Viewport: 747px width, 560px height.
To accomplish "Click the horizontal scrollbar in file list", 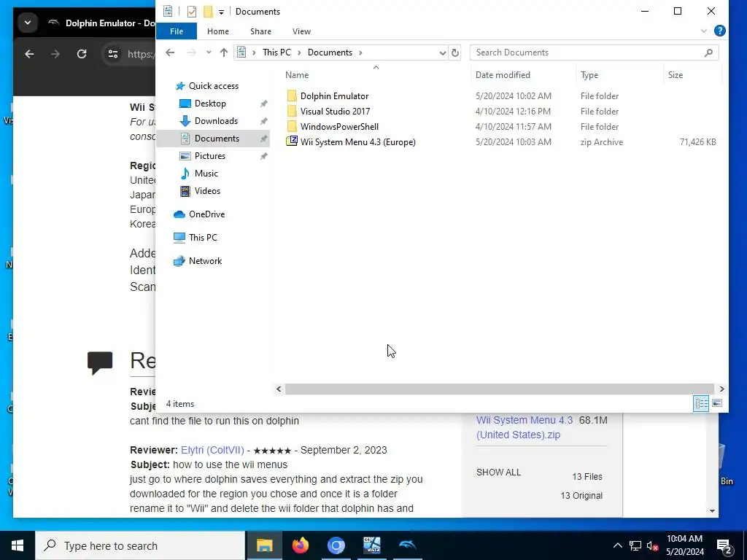I will pos(499,389).
